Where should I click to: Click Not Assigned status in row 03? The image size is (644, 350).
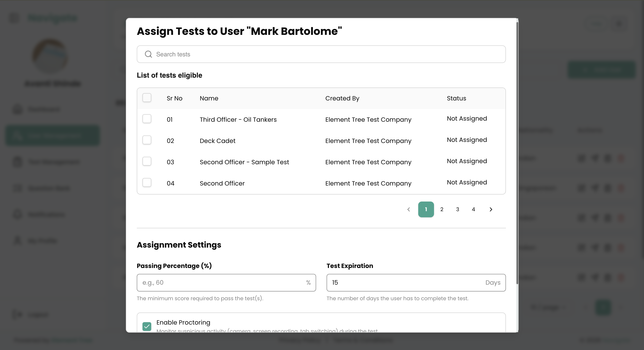[467, 161]
